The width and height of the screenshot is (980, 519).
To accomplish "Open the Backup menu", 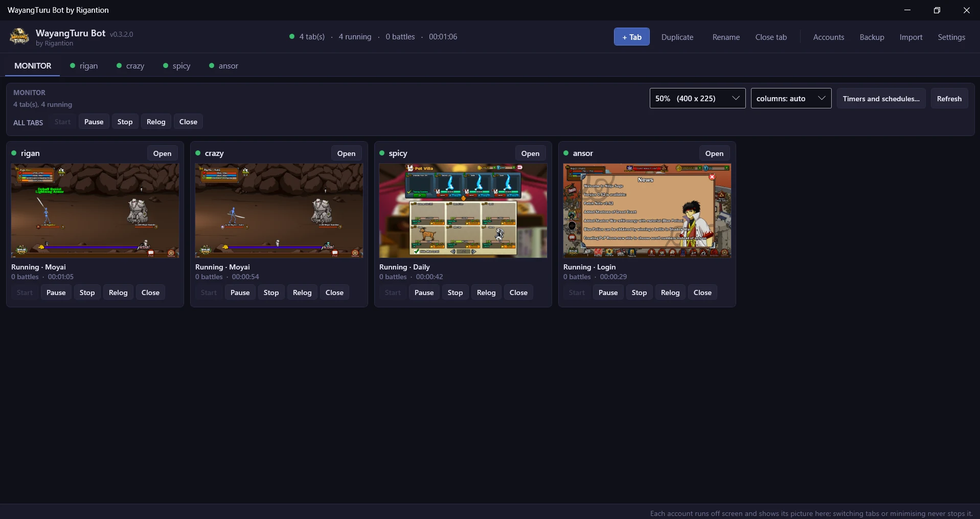I will pos(872,37).
